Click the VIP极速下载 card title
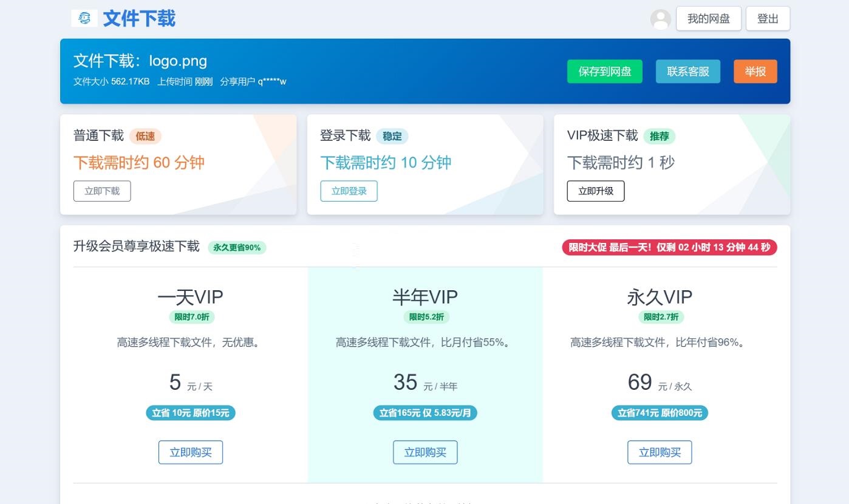 (x=602, y=135)
